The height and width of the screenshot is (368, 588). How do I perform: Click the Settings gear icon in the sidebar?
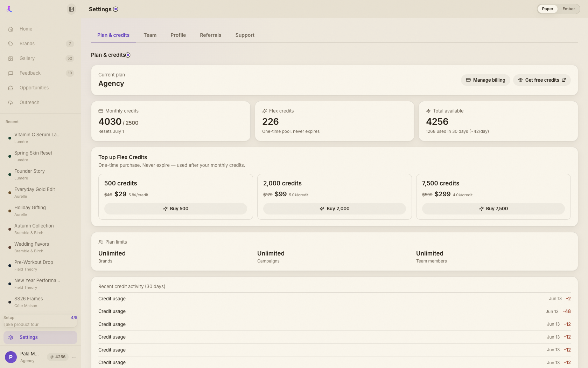(x=11, y=338)
